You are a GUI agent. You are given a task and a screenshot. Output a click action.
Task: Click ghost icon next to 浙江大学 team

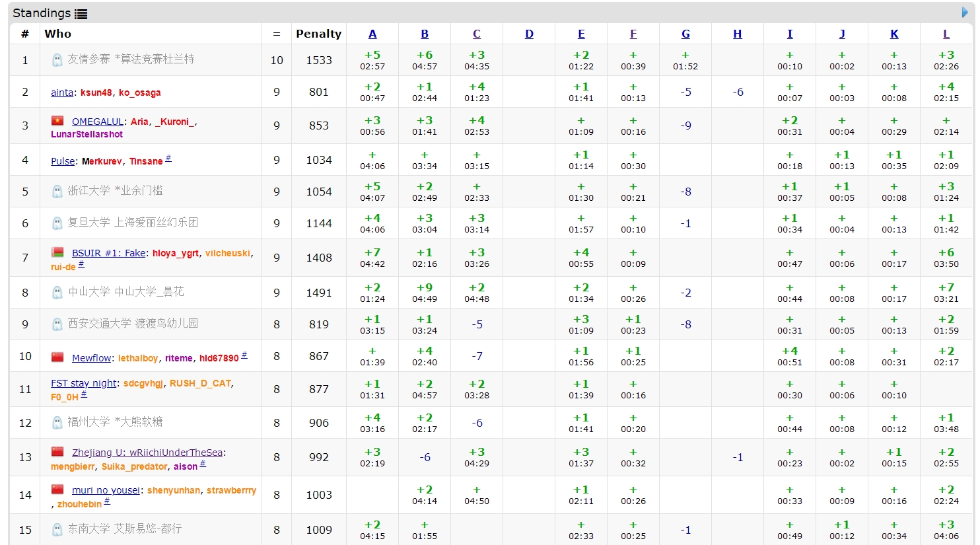point(57,192)
